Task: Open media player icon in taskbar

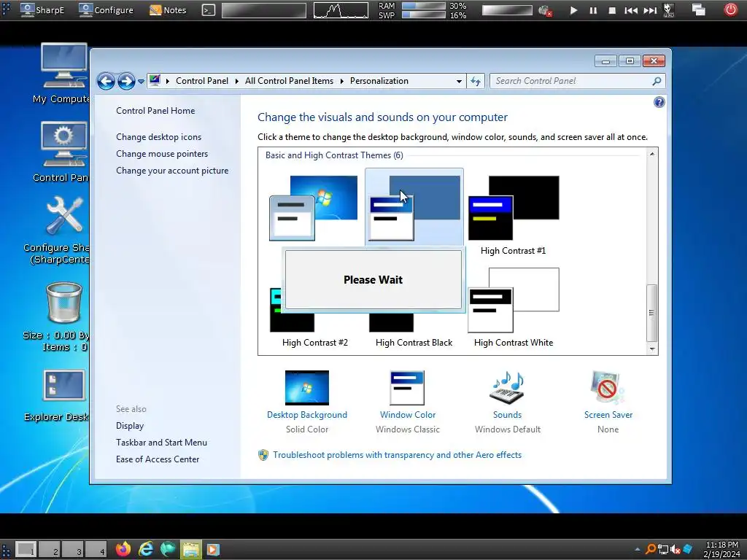Action: point(213,550)
